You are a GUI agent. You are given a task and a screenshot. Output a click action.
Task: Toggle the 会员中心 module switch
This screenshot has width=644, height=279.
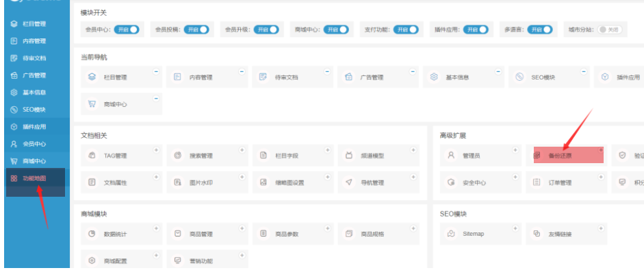(127, 29)
